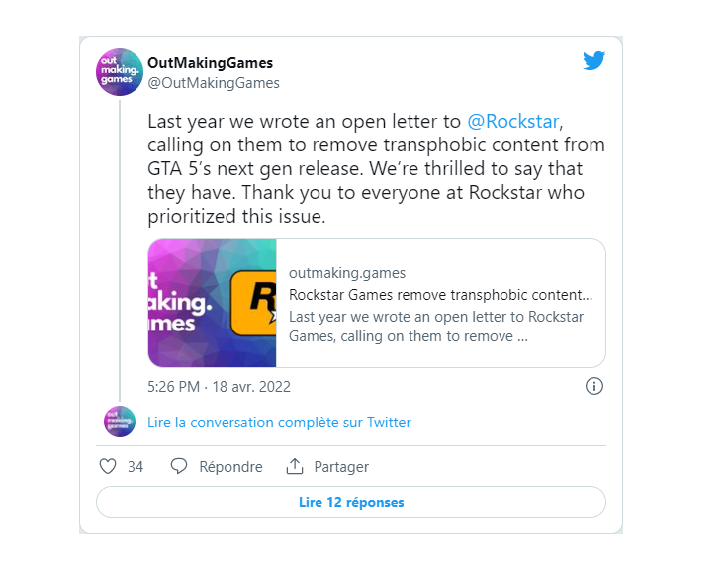Click the Twitter bird logo icon

pyautogui.click(x=593, y=60)
